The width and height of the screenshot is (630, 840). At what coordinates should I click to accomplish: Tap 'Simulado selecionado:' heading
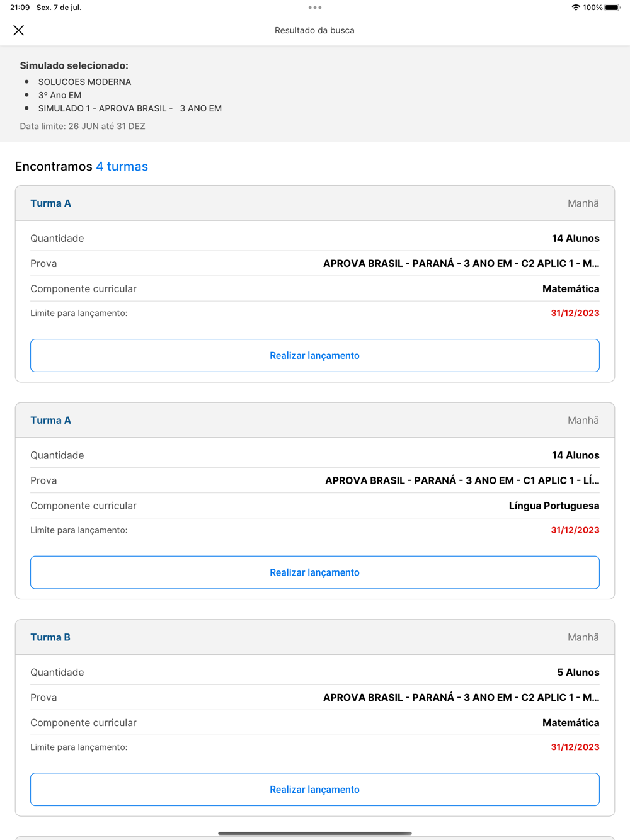[74, 65]
